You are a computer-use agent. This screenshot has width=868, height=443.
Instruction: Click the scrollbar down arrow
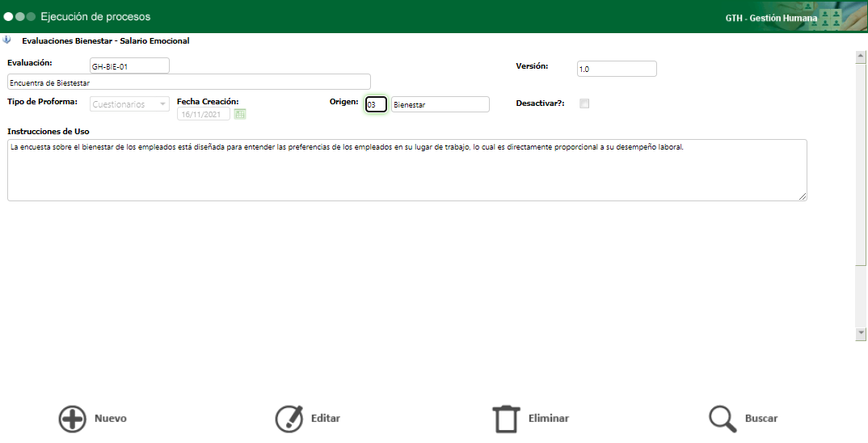pos(860,333)
